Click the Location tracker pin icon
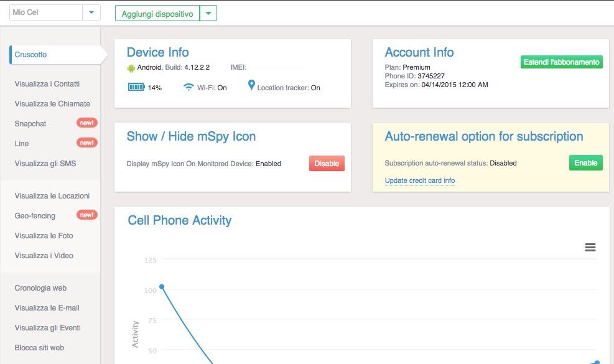Screen dimensions: 614x364 coord(251,85)
